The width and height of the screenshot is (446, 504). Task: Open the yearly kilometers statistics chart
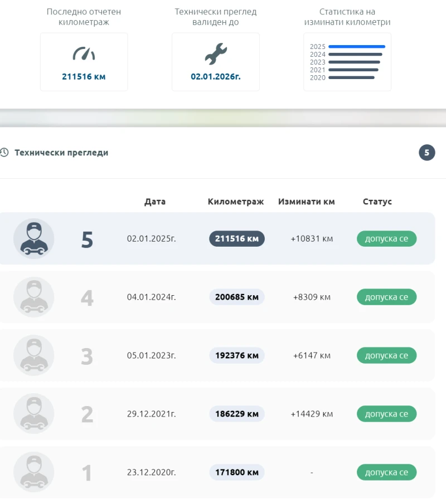click(x=347, y=62)
